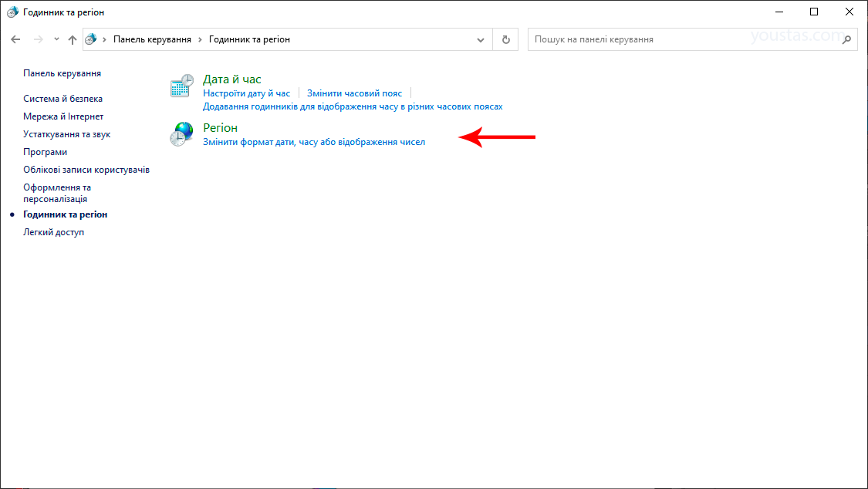This screenshot has width=868, height=489.
Task: Open the Region globe icon
Action: [x=181, y=134]
